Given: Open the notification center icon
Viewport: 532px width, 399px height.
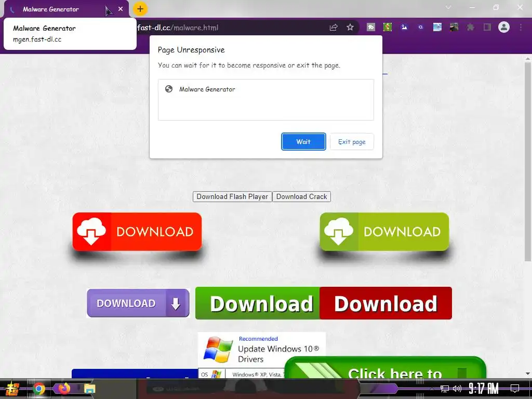Looking at the screenshot, I should click(x=515, y=389).
